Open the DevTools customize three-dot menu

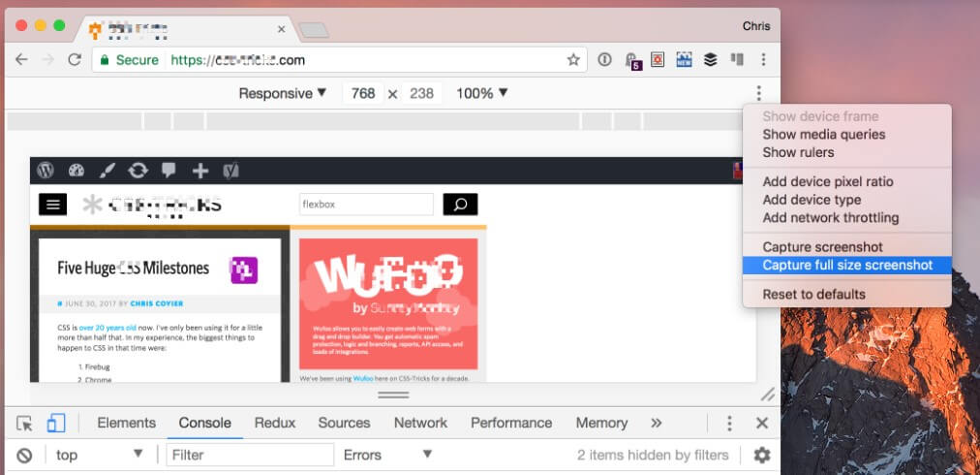point(729,424)
